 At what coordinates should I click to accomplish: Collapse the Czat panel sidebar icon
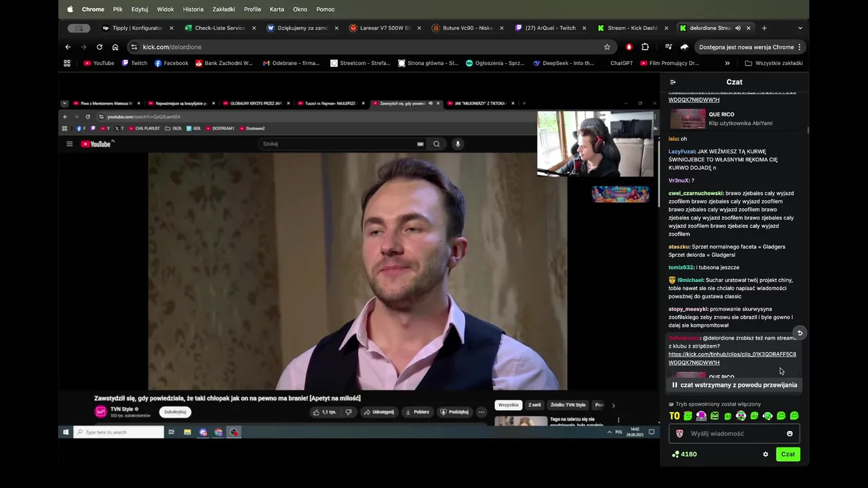[673, 82]
